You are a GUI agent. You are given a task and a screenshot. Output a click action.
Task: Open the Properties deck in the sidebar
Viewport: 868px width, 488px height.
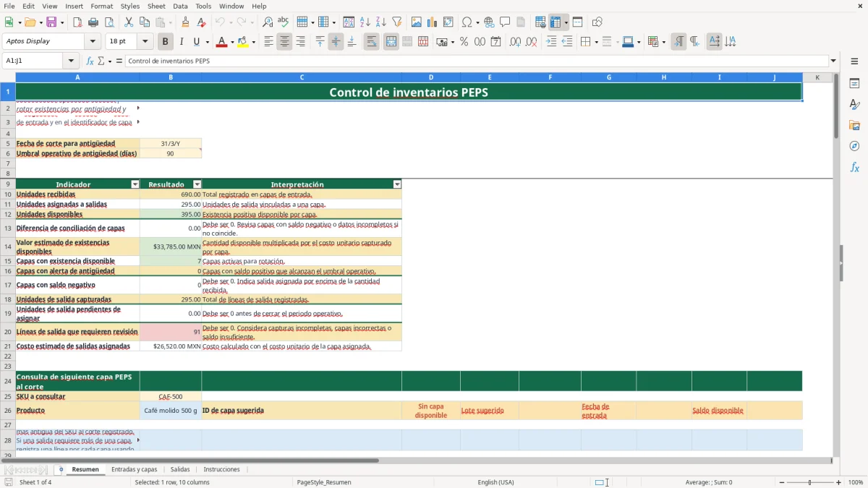pos(854,84)
